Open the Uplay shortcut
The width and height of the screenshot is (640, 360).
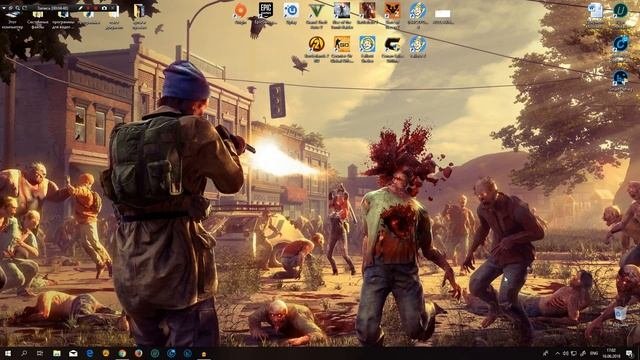point(291,13)
